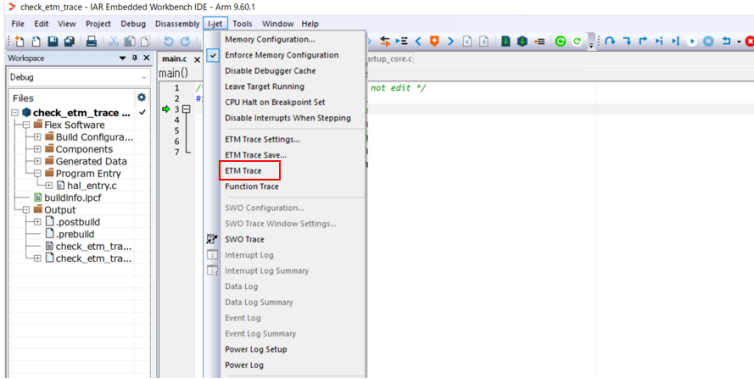Screen dimensions: 754x379
Task: Open the Debug configuration dropdown
Action: [x=79, y=77]
